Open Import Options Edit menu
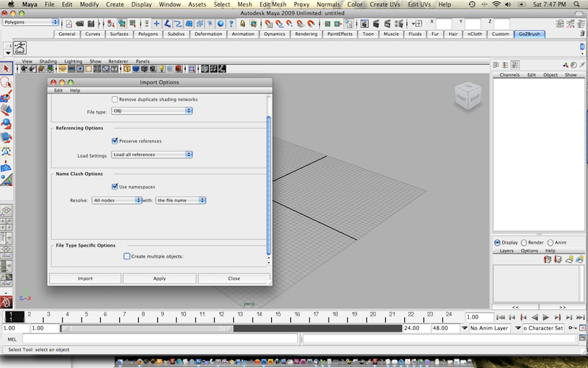This screenshot has width=588, height=368. pyautogui.click(x=58, y=90)
